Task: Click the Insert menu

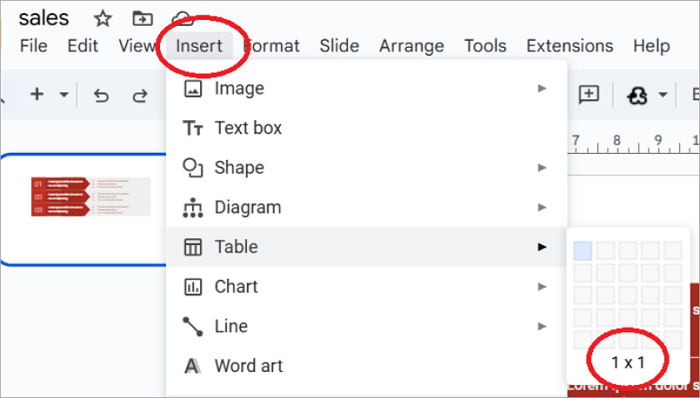Action: [199, 46]
